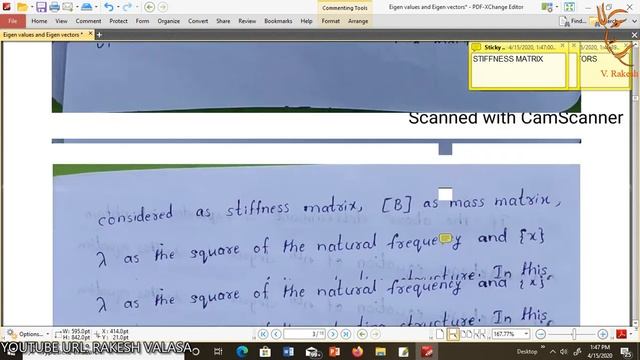The width and height of the screenshot is (640, 360).
Task: Zoom out with the minus button
Action: (540, 334)
